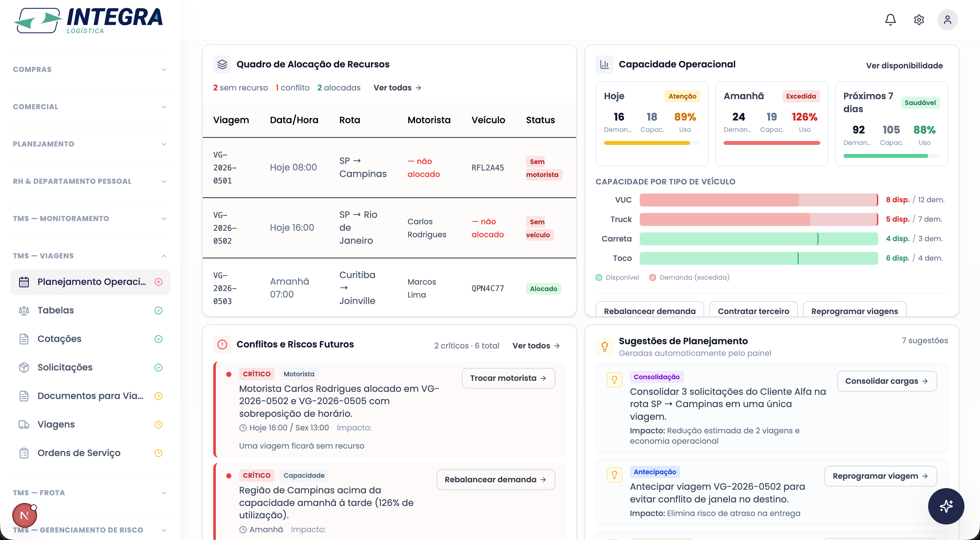Click the VUC capacity bar
This screenshot has height=540, width=980.
(758, 200)
